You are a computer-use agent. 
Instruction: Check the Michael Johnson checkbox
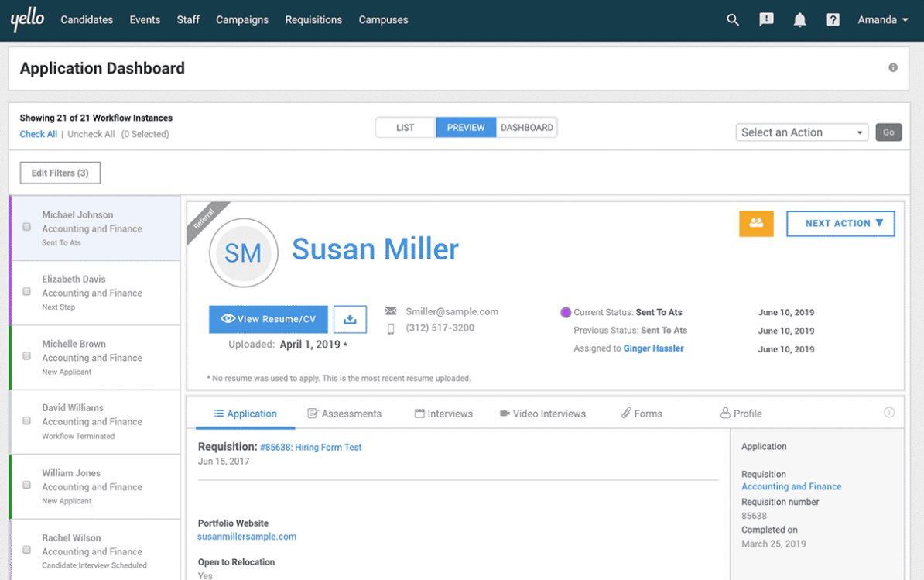(26, 227)
